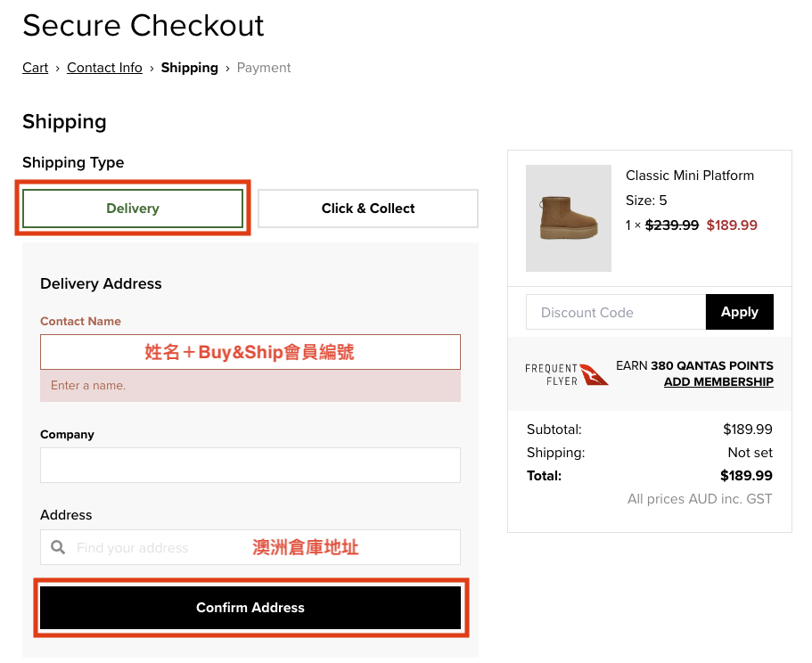Click into the Company text field
Screen dimensions: 812x663
250,465
